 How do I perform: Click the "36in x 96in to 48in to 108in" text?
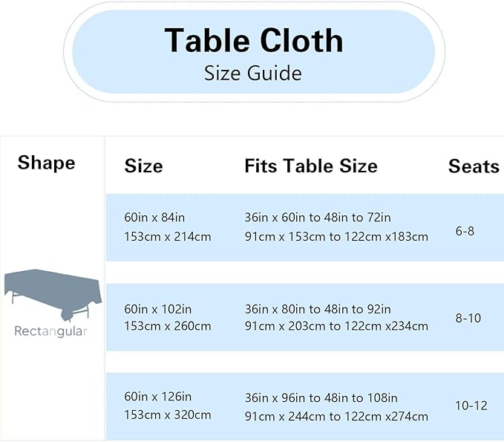(x=321, y=397)
